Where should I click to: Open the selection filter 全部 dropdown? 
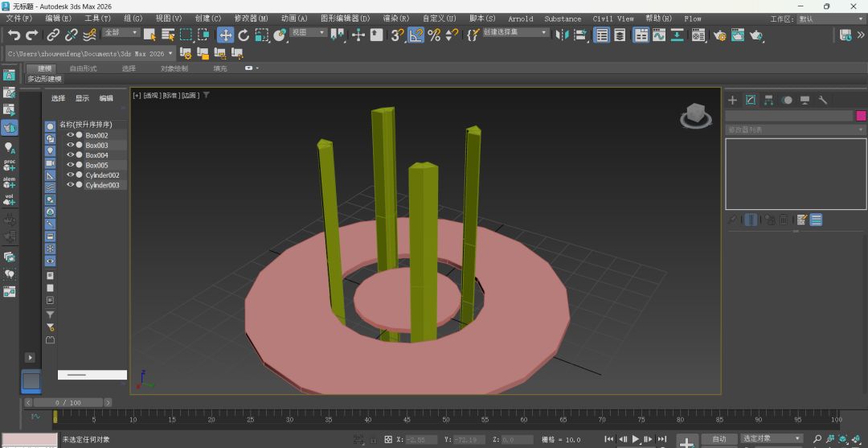point(121,33)
